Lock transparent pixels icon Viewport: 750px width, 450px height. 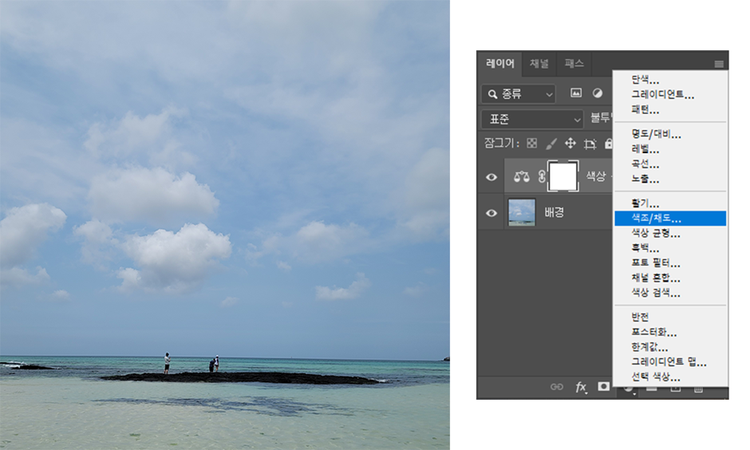click(532, 143)
